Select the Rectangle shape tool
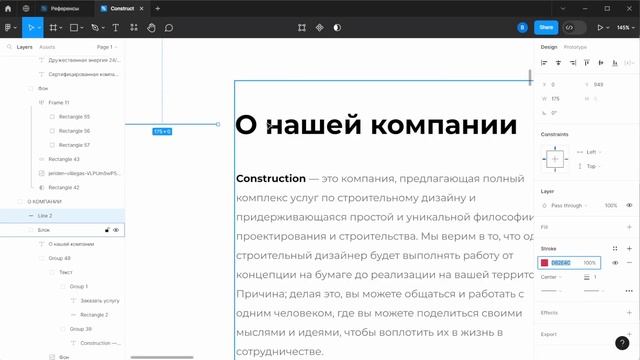This screenshot has height=360, width=640. click(x=74, y=28)
